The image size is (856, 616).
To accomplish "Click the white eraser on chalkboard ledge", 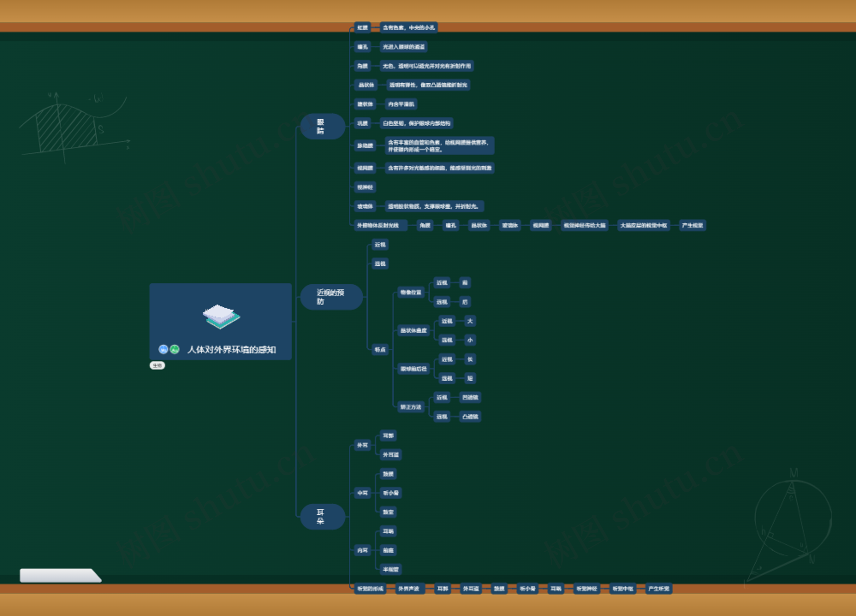I will 60,575.
